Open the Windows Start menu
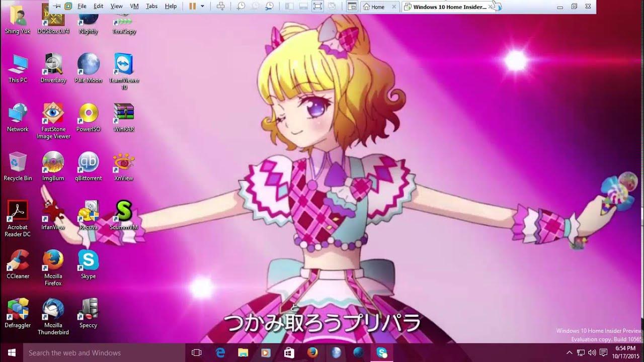This screenshot has width=644, height=362. (x=12, y=353)
